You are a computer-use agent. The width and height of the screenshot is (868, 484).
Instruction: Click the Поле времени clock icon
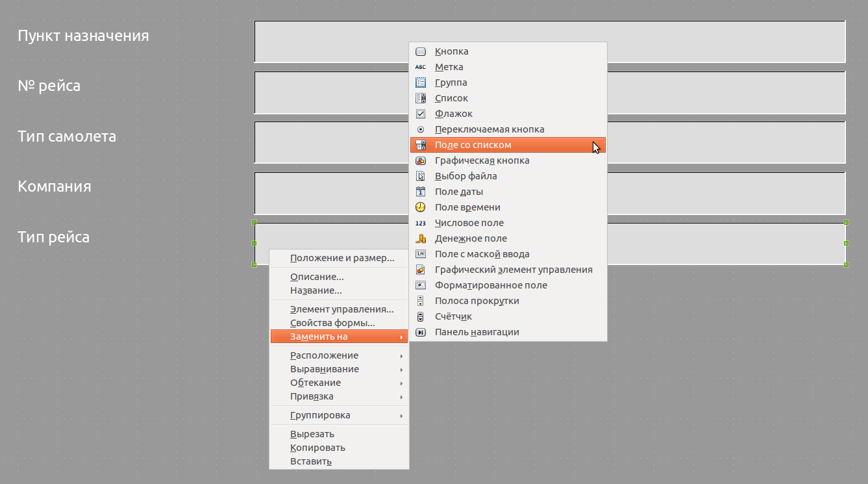click(421, 207)
